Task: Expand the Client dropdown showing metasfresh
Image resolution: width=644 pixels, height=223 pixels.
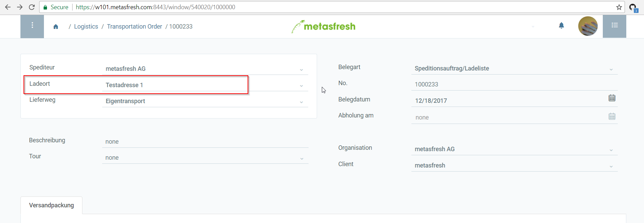Action: 611,166
